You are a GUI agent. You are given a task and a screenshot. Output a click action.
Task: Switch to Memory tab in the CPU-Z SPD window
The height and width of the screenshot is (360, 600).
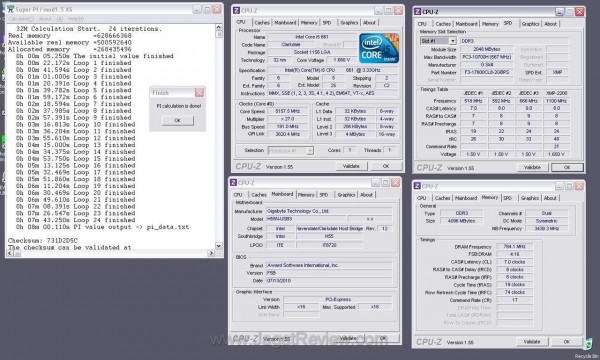[x=490, y=24]
